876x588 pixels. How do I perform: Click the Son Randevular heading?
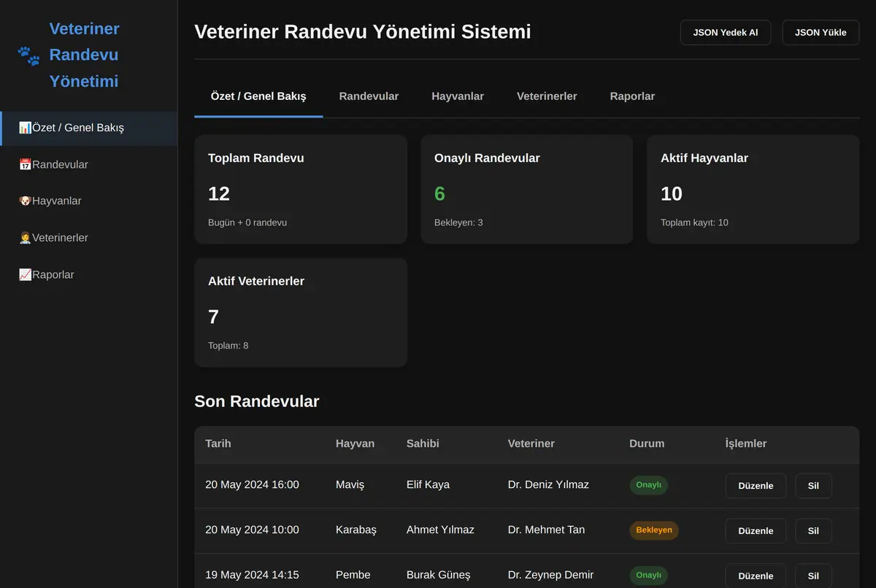[257, 401]
